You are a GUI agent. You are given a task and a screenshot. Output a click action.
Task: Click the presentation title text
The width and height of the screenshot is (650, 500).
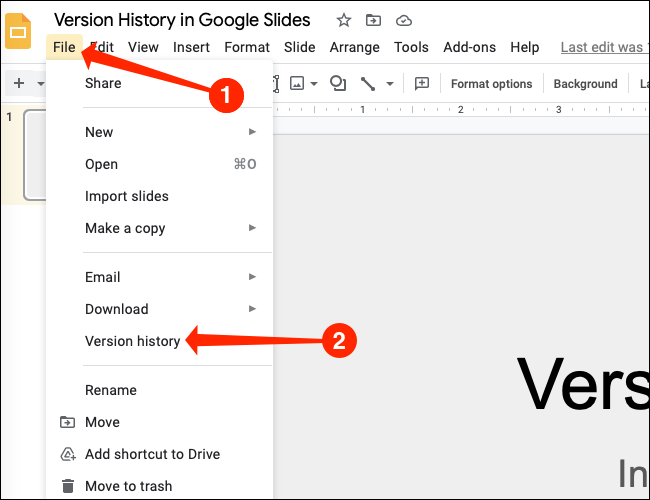point(182,20)
